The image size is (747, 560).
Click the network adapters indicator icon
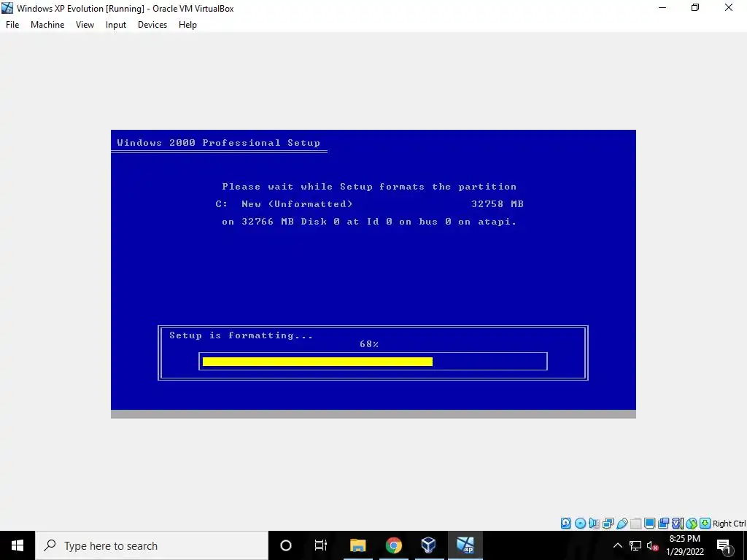point(608,524)
